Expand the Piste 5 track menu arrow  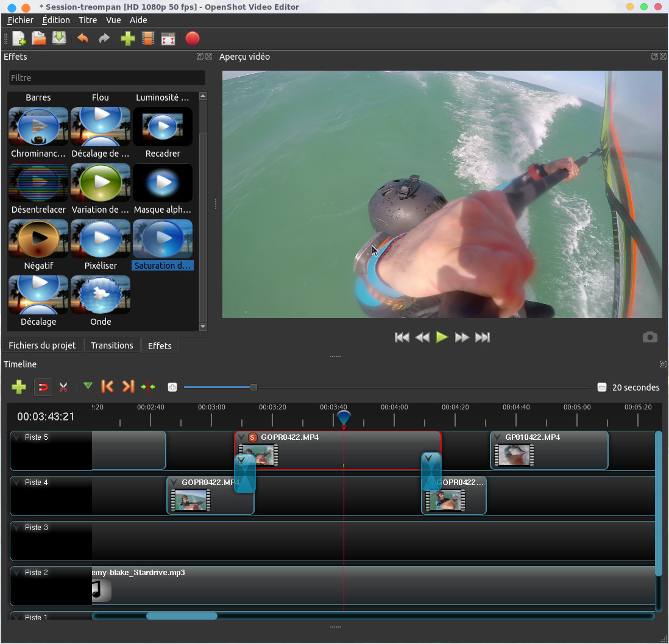click(x=16, y=437)
